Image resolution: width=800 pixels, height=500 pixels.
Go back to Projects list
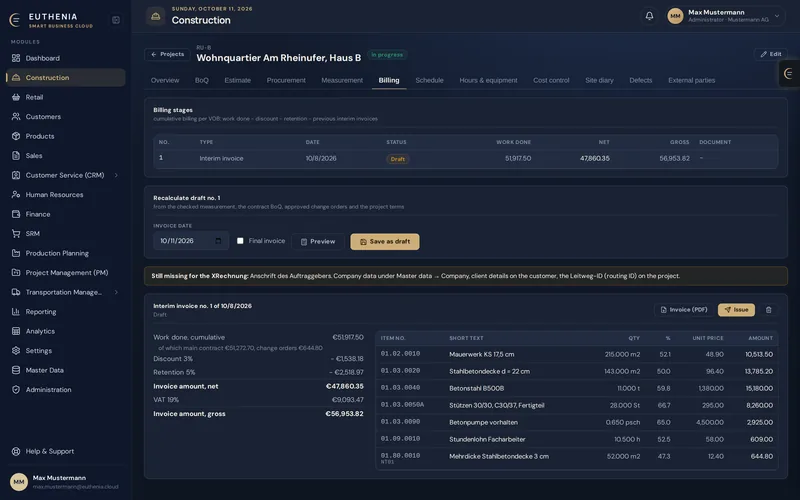167,54
